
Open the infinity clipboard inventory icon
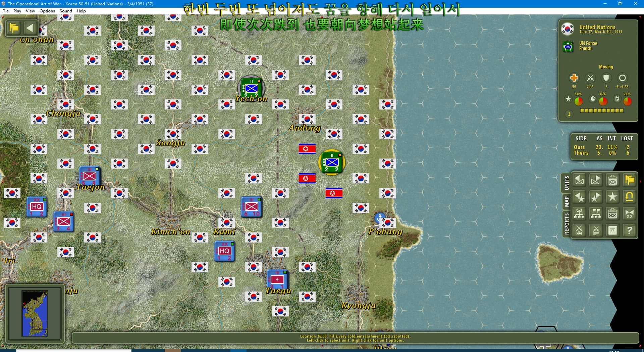(x=613, y=214)
